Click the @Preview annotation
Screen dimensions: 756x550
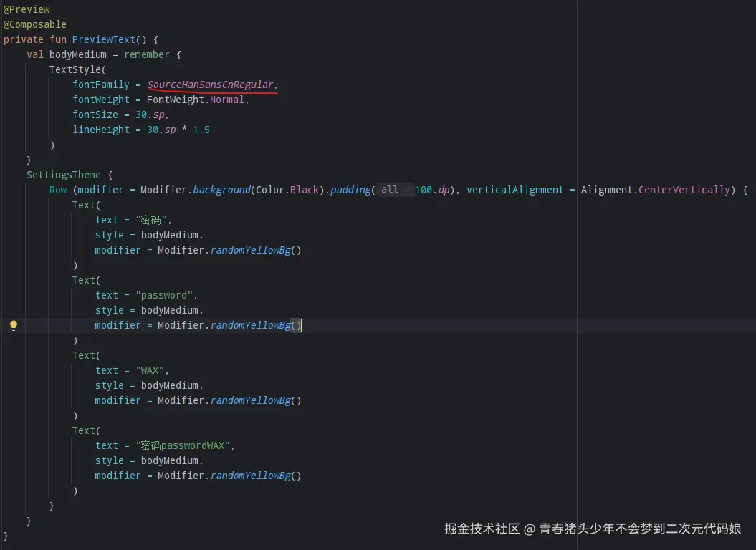tap(27, 9)
